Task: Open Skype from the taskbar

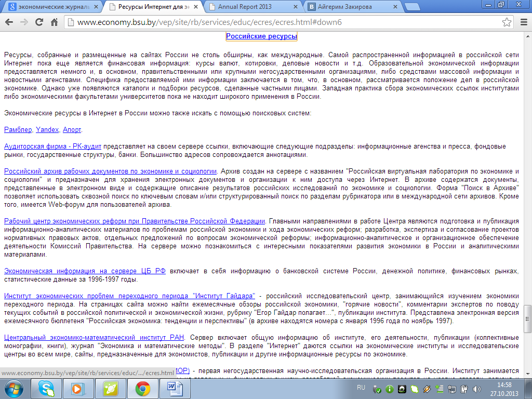Action: click(46, 389)
